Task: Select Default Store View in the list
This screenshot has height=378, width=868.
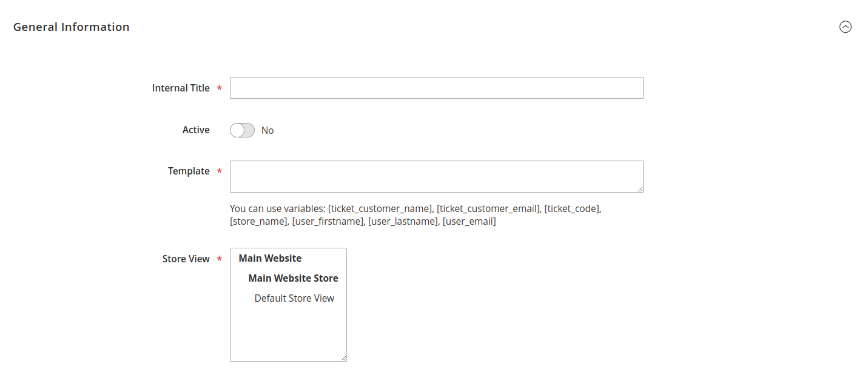Action: 294,298
